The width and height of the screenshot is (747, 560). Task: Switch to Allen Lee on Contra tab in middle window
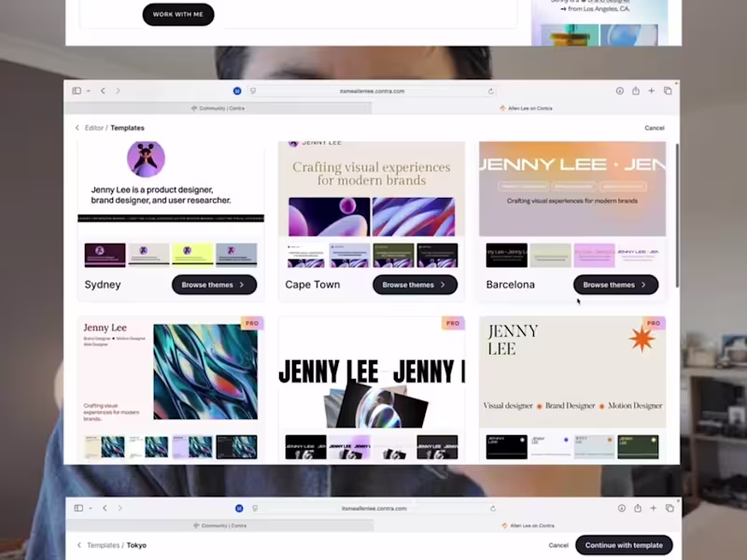coord(526,108)
